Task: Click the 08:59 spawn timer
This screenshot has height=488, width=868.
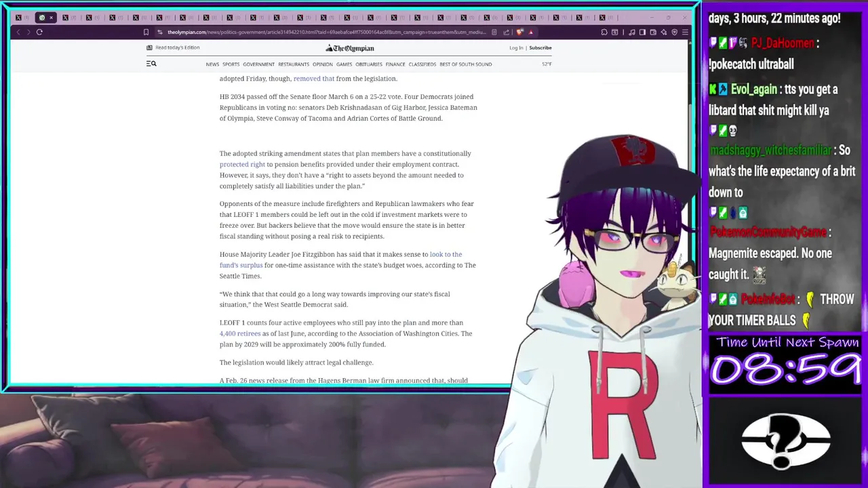Action: (785, 370)
